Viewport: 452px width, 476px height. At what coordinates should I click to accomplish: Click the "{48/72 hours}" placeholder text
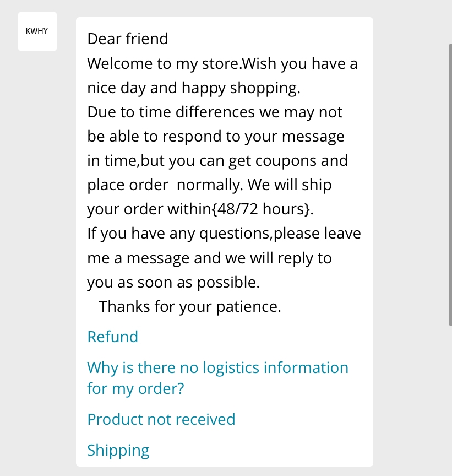(x=263, y=209)
